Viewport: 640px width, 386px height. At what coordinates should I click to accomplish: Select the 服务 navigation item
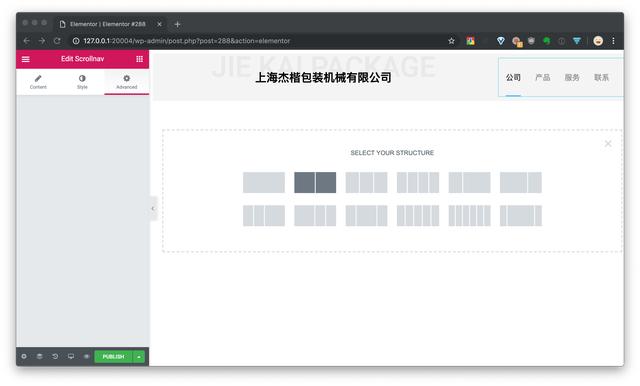tap(572, 78)
